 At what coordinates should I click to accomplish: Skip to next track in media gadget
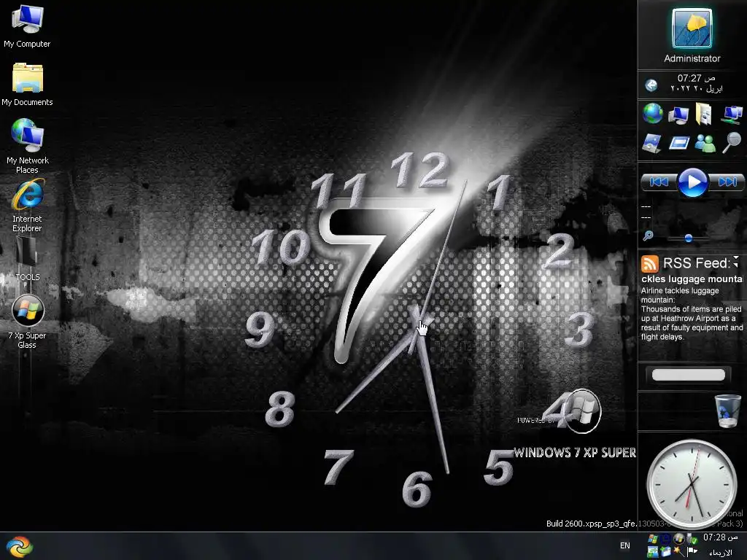[727, 182]
